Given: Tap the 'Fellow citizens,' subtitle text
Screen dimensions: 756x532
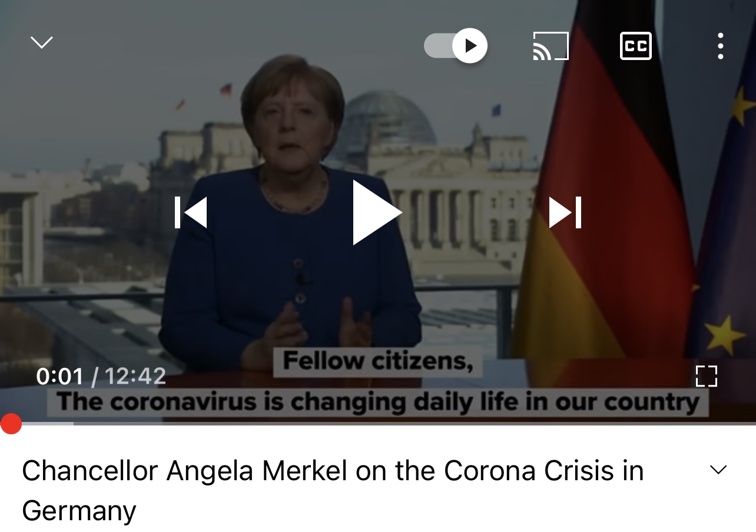Looking at the screenshot, I should pyautogui.click(x=377, y=361).
